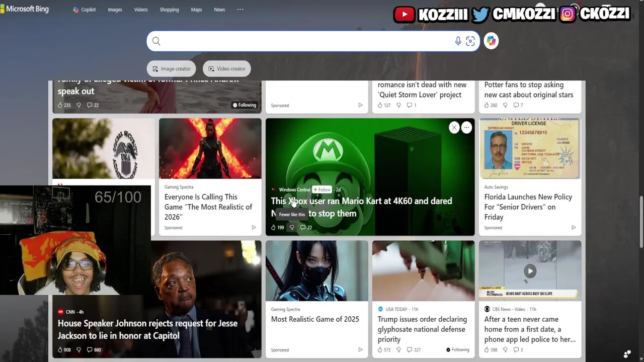The image size is (644, 362).
Task: Like the Quiet Storm Lover story
Action: 384,105
